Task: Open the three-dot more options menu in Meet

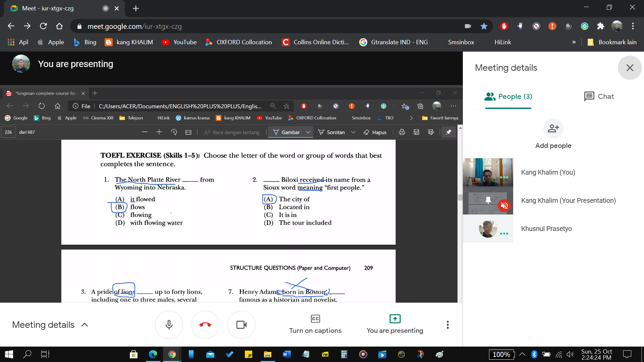Action: point(447,325)
